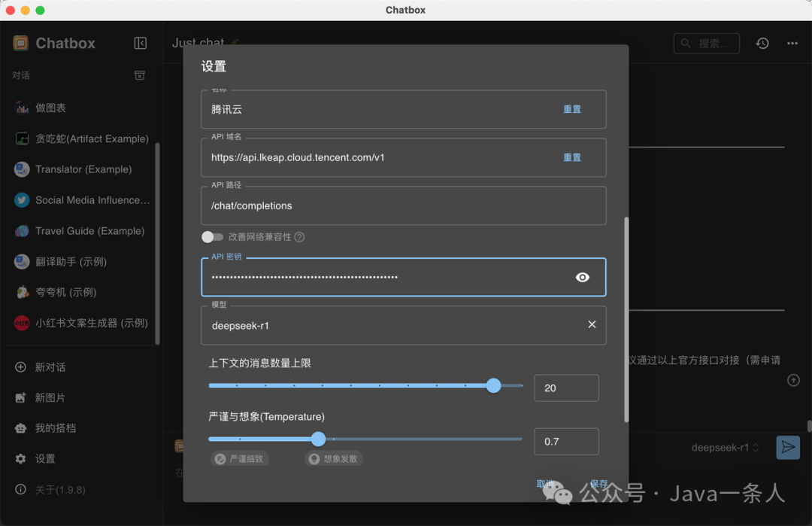Screen dimensions: 812x526
Task: Click help icon beside 改善网络兼容性
Action: (299, 237)
